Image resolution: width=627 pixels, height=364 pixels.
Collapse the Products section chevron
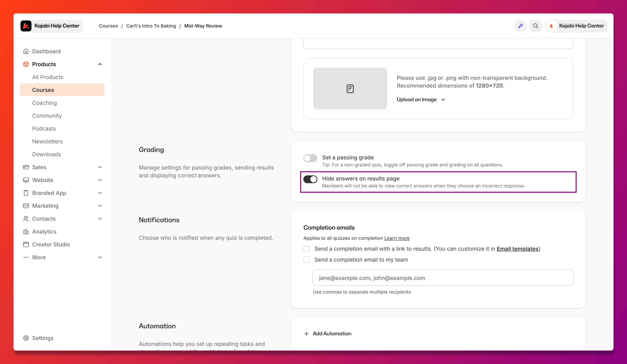[x=100, y=64]
